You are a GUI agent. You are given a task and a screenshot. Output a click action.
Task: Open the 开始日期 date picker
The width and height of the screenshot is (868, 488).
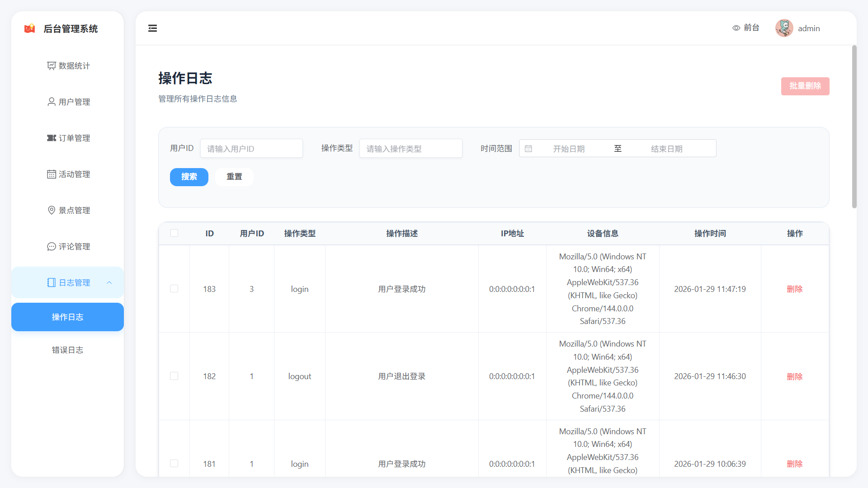[x=568, y=149]
